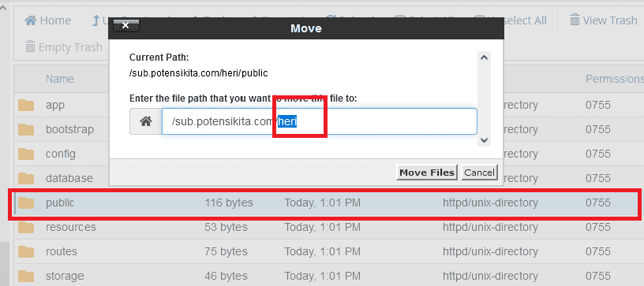The height and width of the screenshot is (286, 644).
Task: Click the Move Files button
Action: point(427,173)
